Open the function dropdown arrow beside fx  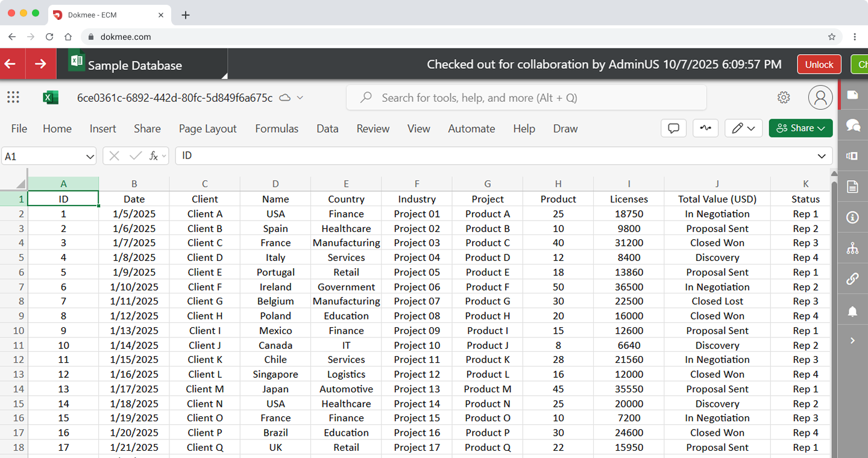(x=164, y=156)
